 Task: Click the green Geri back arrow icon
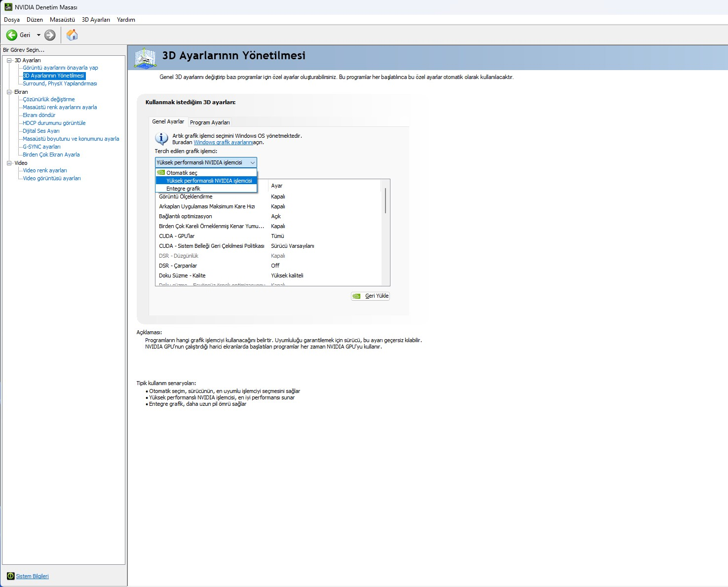(11, 35)
